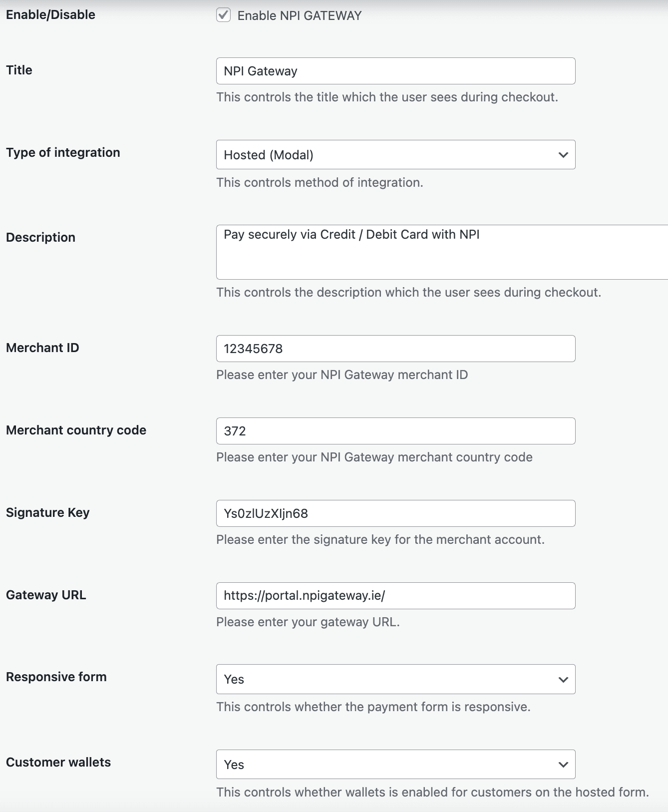Click the Merchant ID label
This screenshot has height=812, width=668.
coord(42,348)
